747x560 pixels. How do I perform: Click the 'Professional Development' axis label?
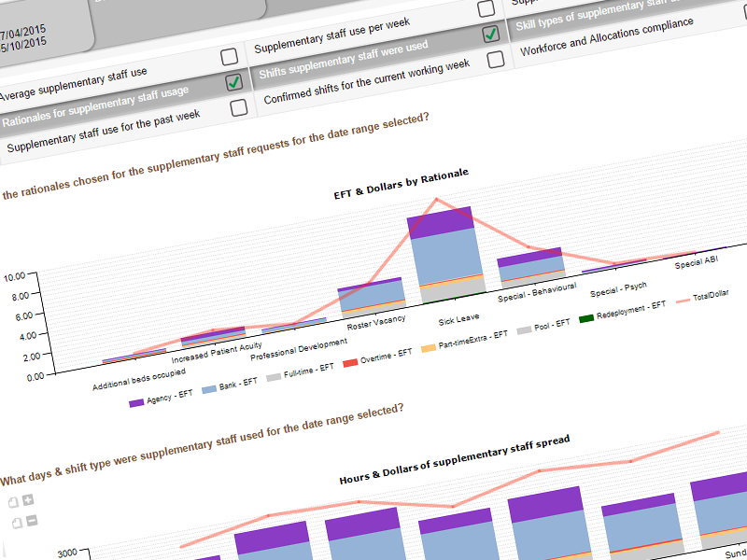coord(299,349)
